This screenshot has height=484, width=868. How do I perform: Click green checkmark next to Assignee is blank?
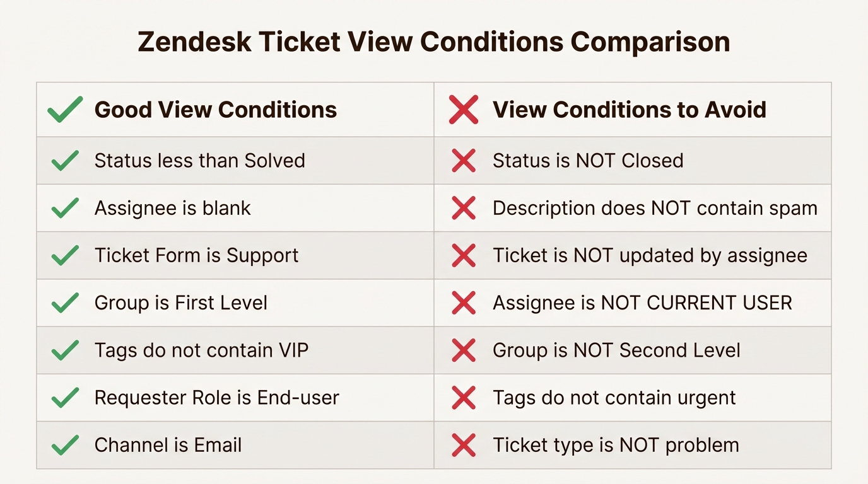(x=65, y=208)
